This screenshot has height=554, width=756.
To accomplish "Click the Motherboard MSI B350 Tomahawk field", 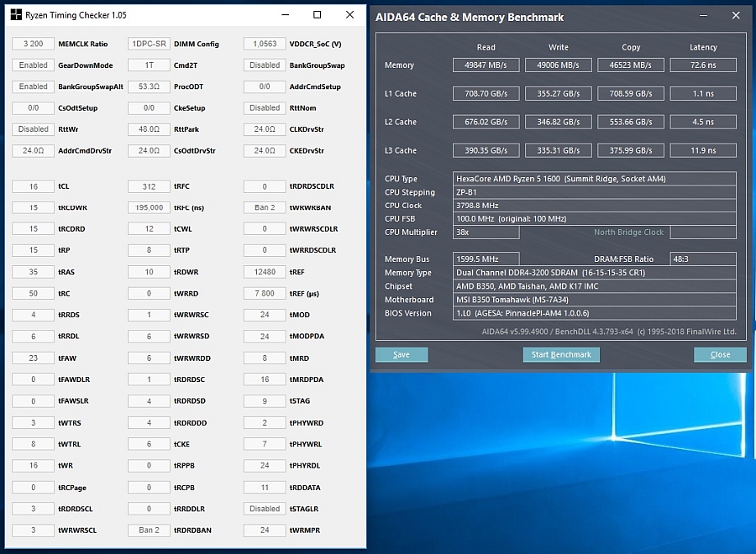I will tap(595, 300).
